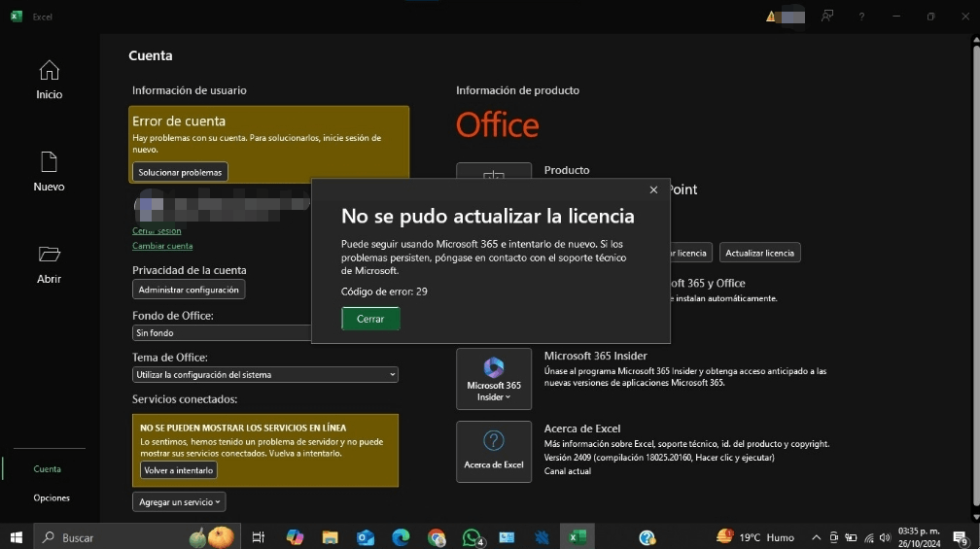Screen dimensions: 980x549
Task: Open Microsoft Edge from taskbar
Action: (401, 537)
